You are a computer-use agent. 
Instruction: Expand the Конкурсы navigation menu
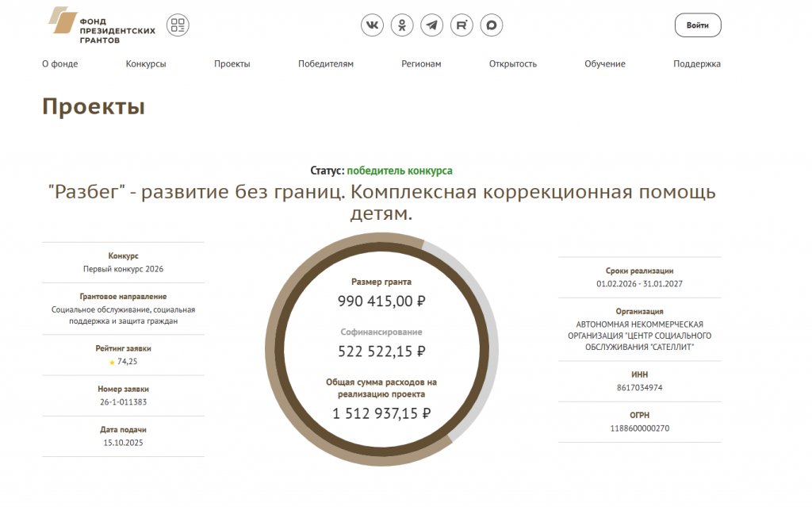pos(146,64)
